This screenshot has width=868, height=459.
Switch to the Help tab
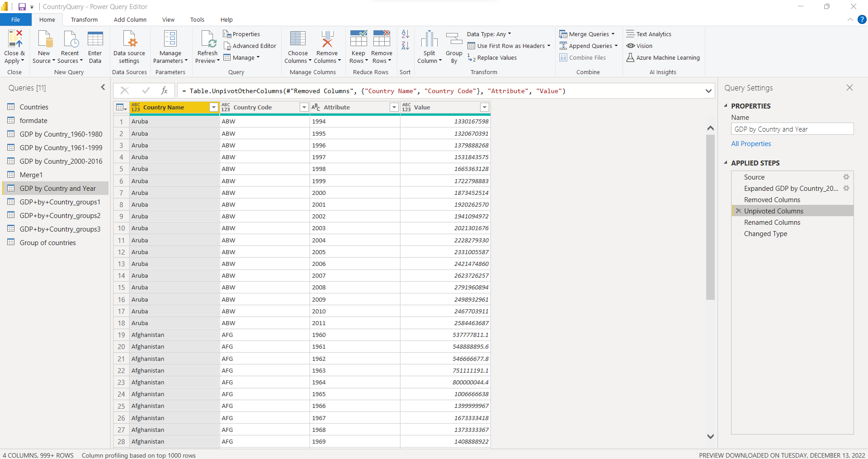(x=226, y=19)
